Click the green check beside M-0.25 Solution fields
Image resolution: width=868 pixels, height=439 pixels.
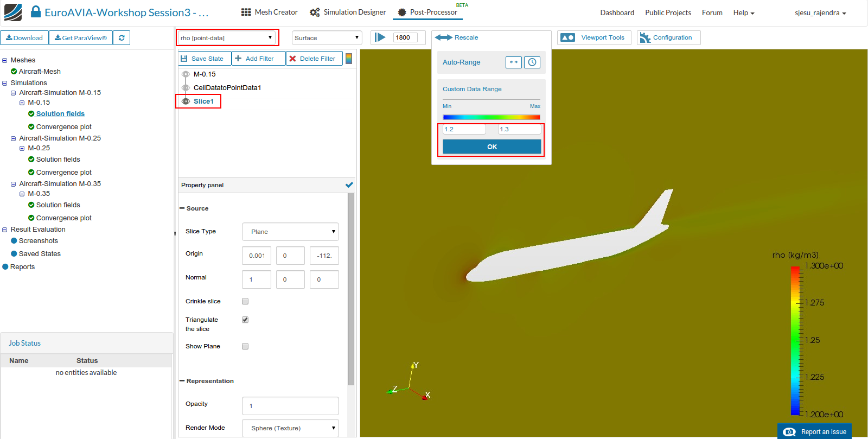pyautogui.click(x=31, y=160)
